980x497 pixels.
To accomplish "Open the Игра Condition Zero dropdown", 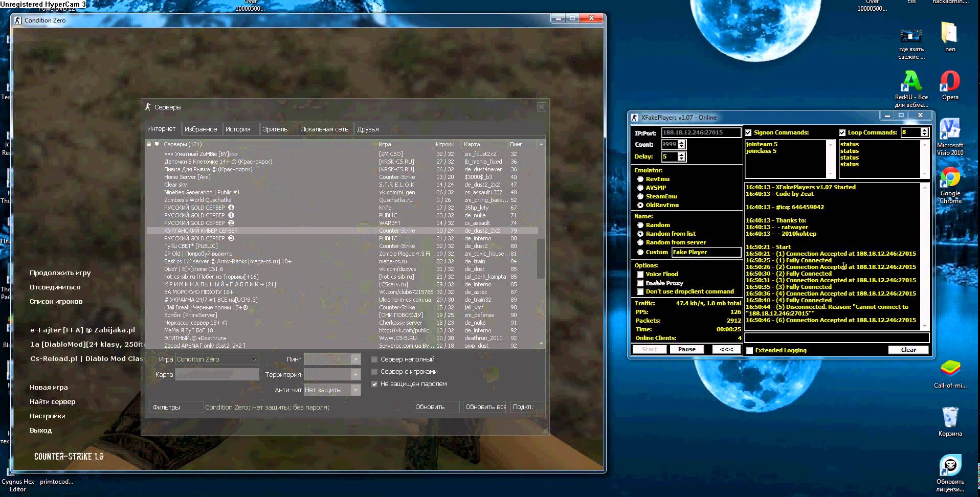I will (217, 359).
